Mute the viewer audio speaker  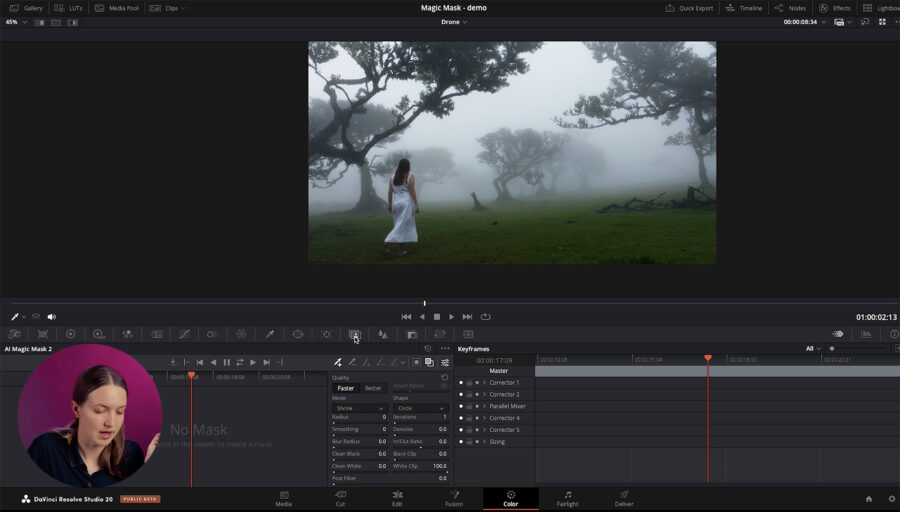click(x=52, y=316)
